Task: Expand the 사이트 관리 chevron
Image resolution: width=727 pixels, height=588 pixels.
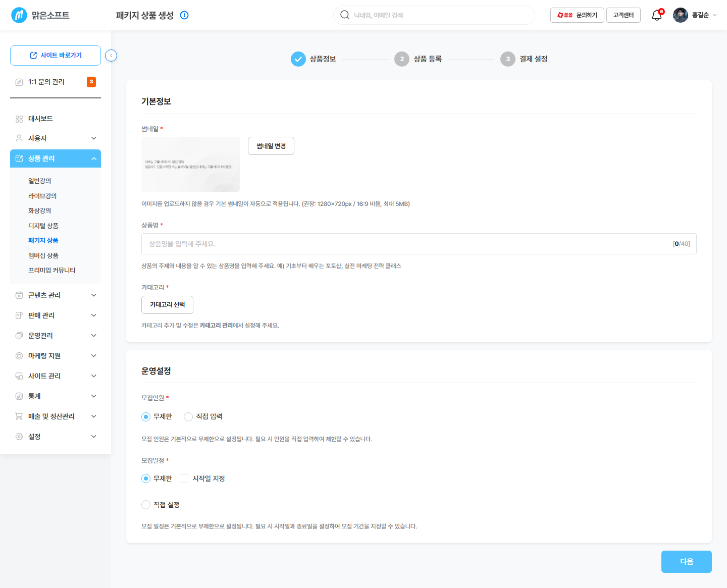Action: pyautogui.click(x=94, y=376)
